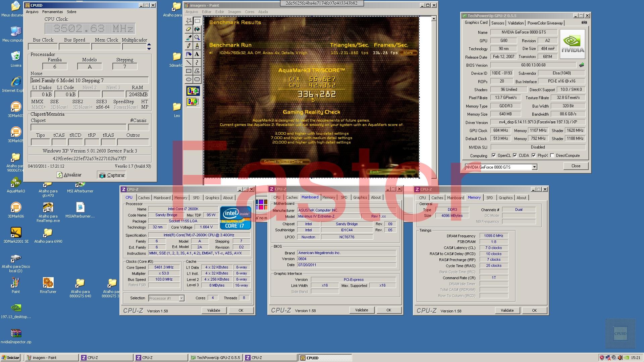This screenshot has height=362, width=644.
Task: Open the RivaTuner desktop shortcut
Action: tap(48, 286)
